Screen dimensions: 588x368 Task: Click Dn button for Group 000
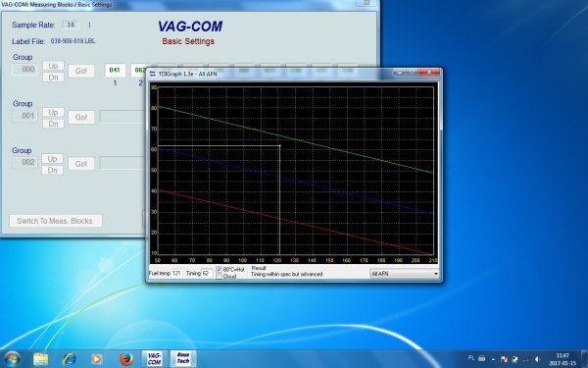(x=53, y=78)
